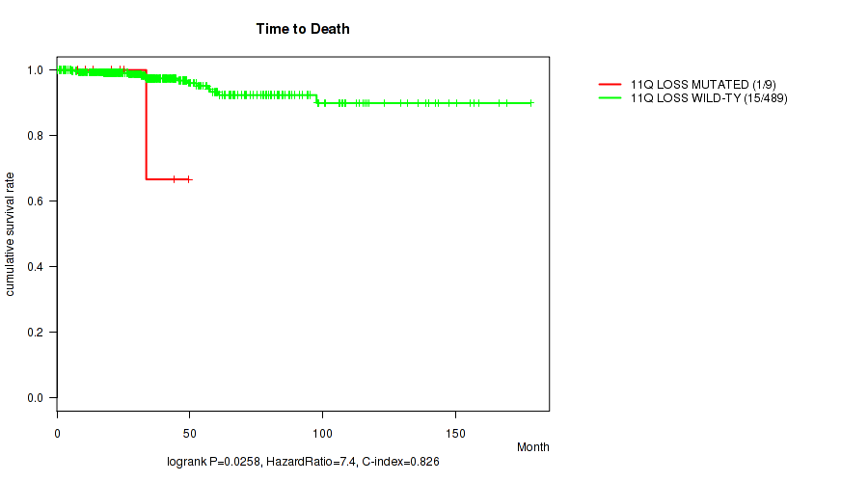The height and width of the screenshot is (482, 868).
Task: Click the 50 tick label on x-axis
Action: (x=190, y=427)
